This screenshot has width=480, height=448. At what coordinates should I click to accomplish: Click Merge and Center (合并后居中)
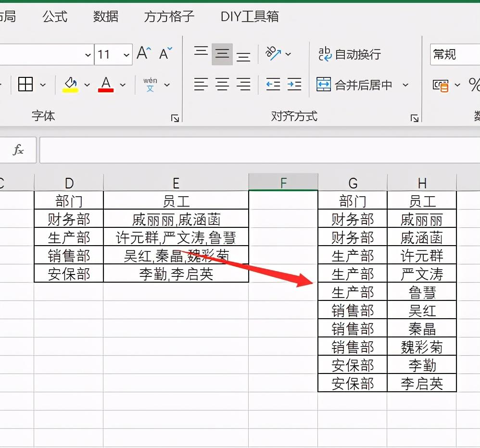click(x=354, y=85)
